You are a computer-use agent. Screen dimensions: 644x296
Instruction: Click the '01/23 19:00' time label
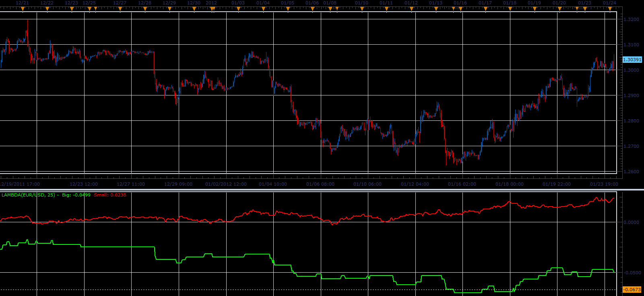[x=604, y=184]
